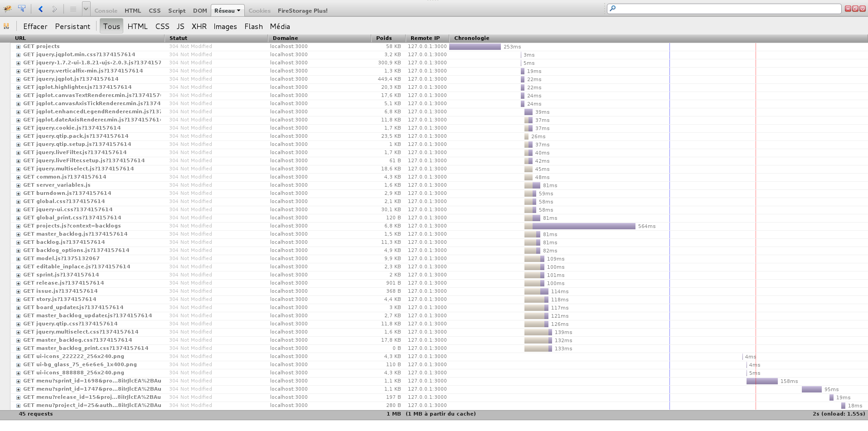The width and height of the screenshot is (868, 431).
Task: Click the 253ms timeline bar for GET projects
Action: [x=475, y=47]
